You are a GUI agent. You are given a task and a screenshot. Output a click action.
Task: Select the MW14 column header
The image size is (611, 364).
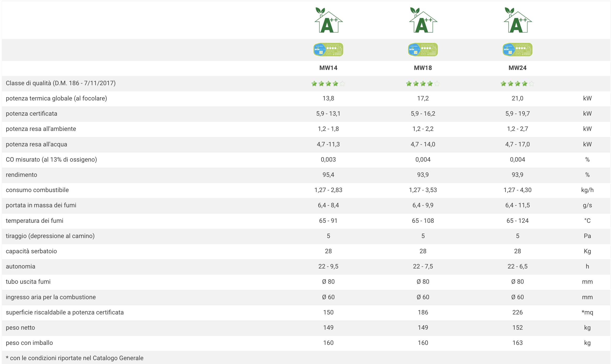click(328, 68)
